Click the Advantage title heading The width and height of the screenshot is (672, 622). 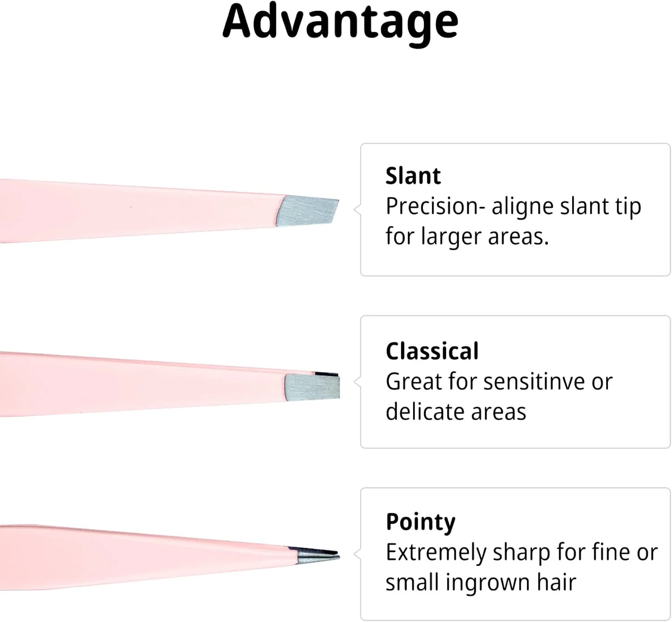pos(340,22)
